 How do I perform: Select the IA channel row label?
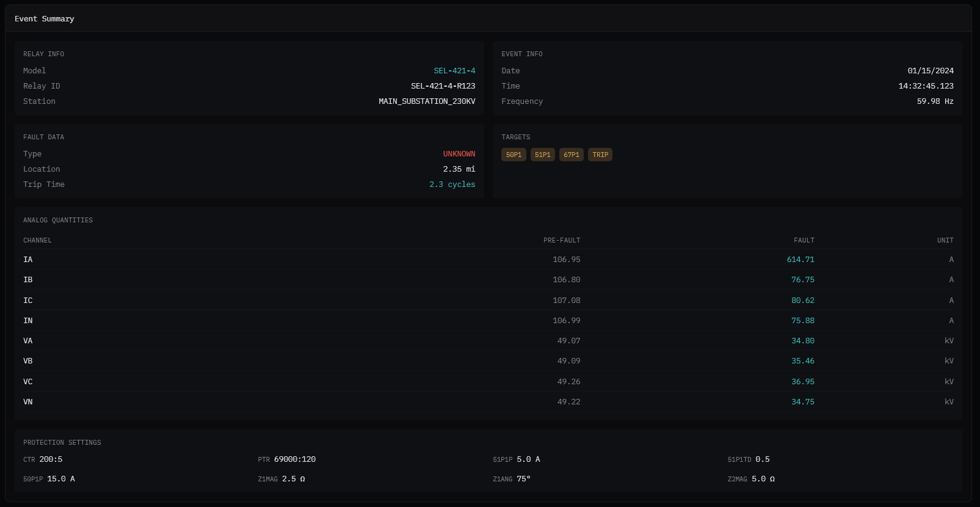click(x=28, y=260)
